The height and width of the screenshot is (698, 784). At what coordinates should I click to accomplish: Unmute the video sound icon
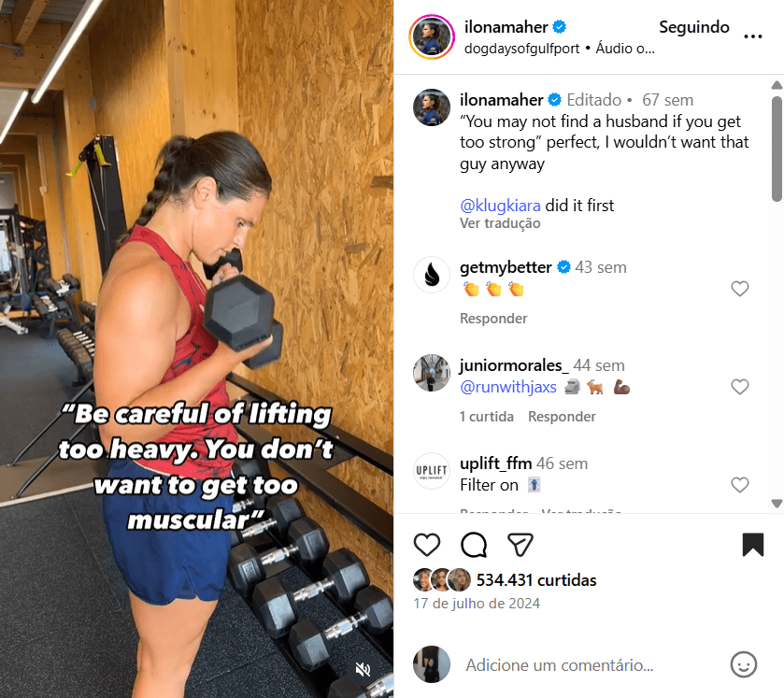363,669
